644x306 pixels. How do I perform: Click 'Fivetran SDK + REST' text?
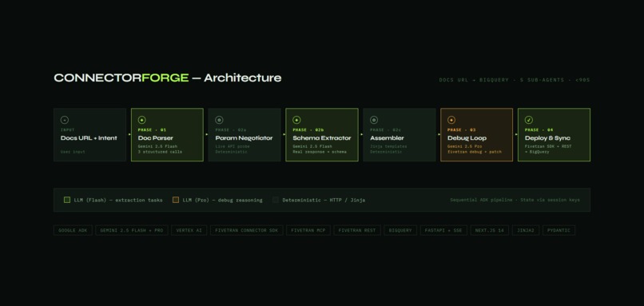(548, 146)
